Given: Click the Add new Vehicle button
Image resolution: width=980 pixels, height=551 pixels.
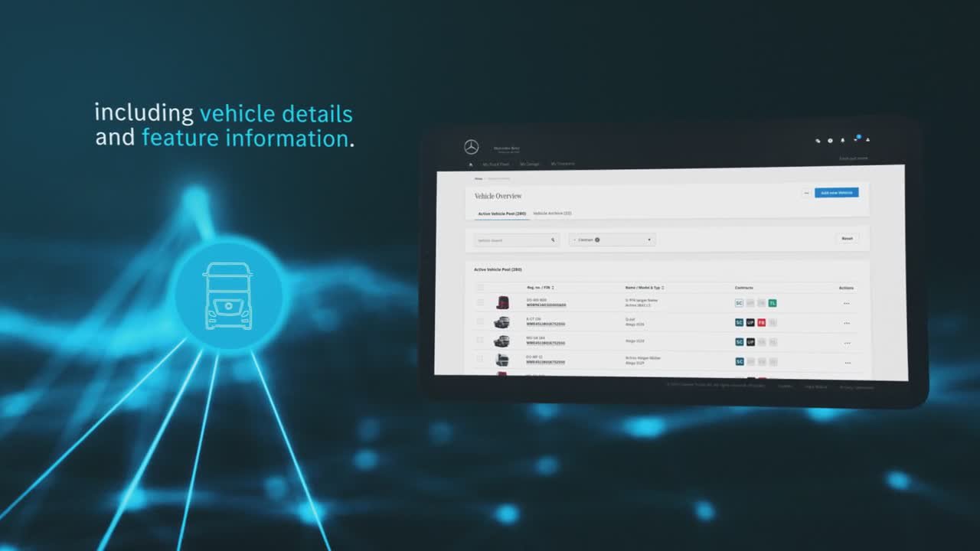Looking at the screenshot, I should pyautogui.click(x=836, y=193).
